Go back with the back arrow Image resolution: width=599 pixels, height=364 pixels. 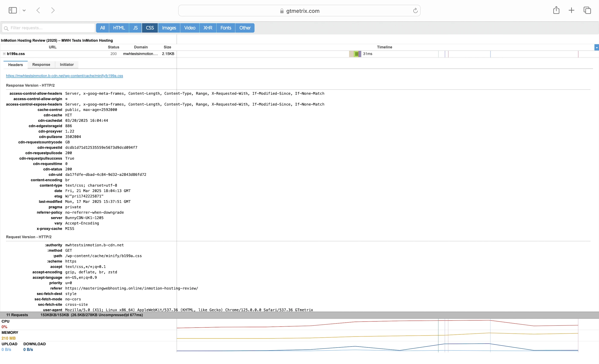[38, 10]
